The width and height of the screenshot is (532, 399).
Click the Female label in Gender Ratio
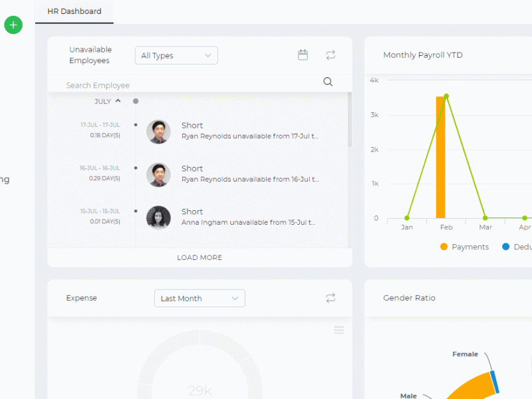[x=465, y=354]
